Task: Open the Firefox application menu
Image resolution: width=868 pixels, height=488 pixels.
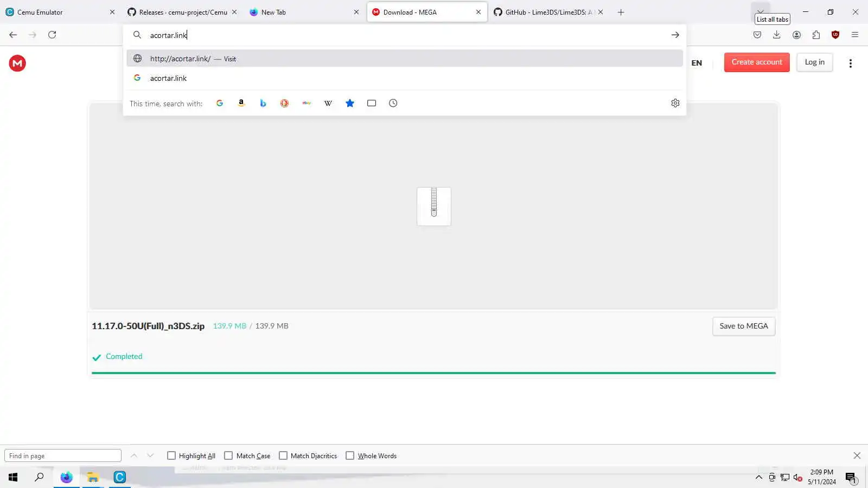Action: [x=855, y=35]
